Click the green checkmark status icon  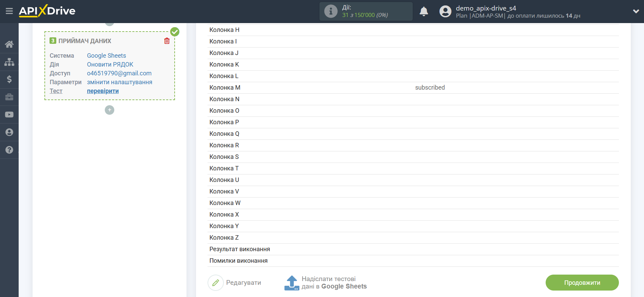pos(175,32)
